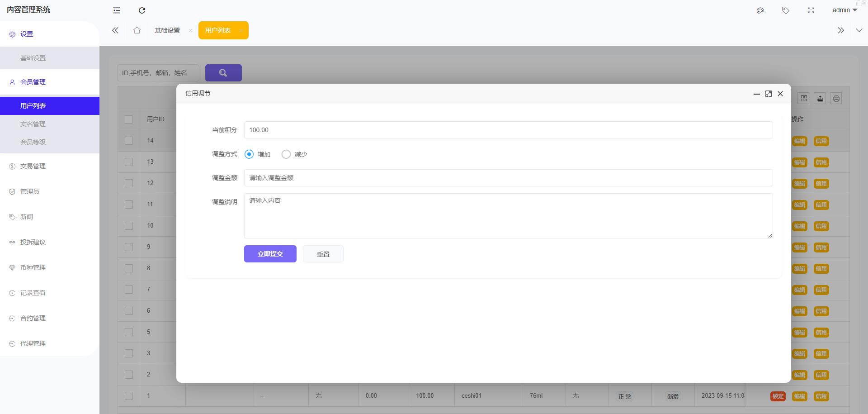Click the 重置 reset button
The width and height of the screenshot is (868, 414).
click(323, 254)
